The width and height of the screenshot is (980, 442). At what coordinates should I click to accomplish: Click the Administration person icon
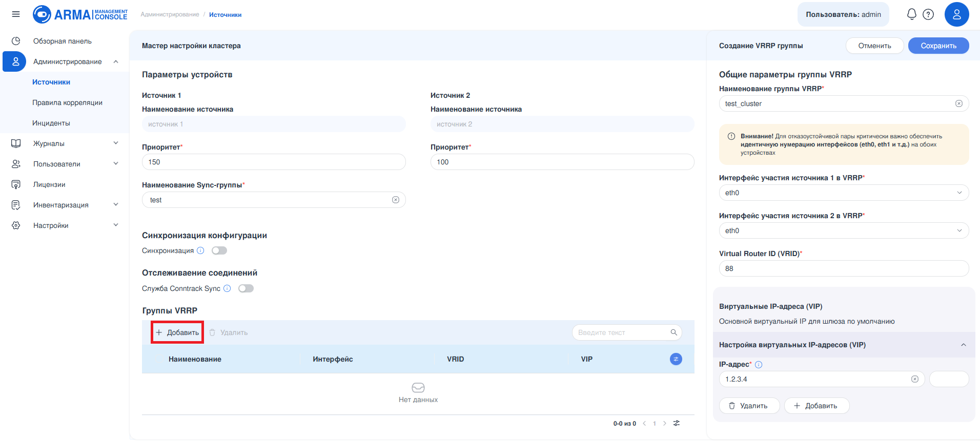pos(15,61)
